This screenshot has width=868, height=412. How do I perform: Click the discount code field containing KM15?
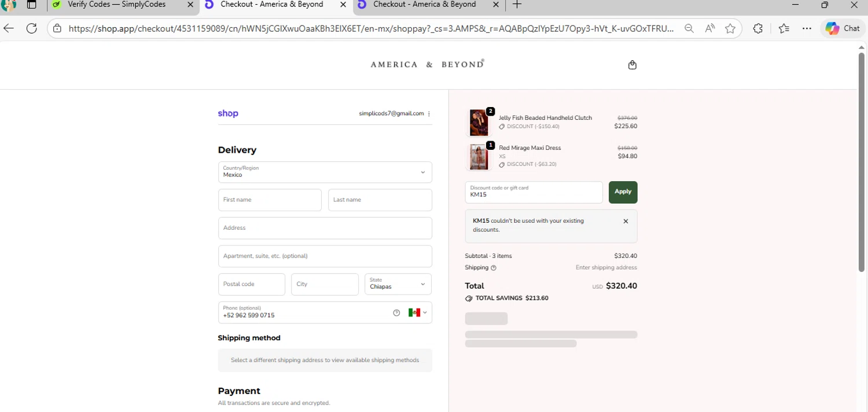pyautogui.click(x=534, y=192)
